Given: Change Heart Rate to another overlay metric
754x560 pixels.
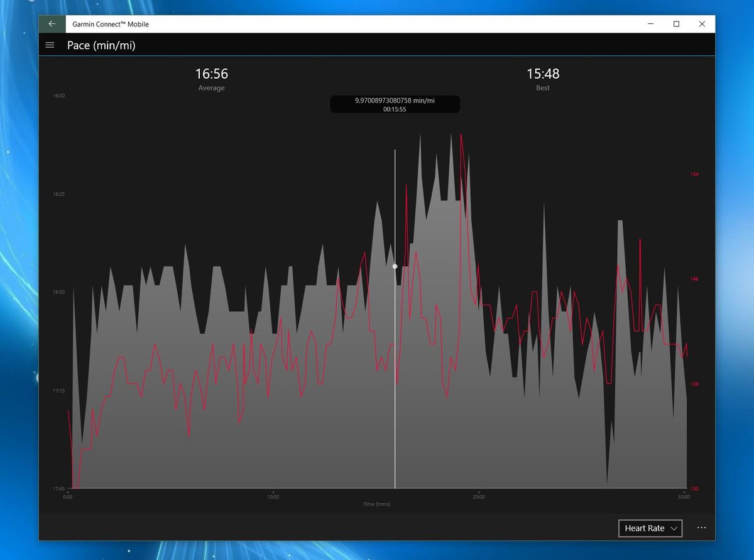Looking at the screenshot, I should point(650,528).
